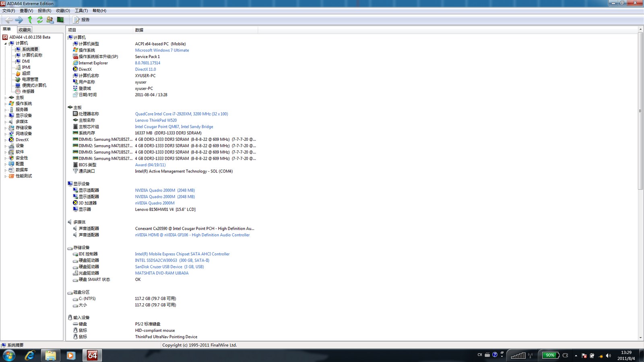644x362 pixels.
Task: Open the MATSHITA DVD-RAM UJ8A0A link
Action: click(161, 273)
